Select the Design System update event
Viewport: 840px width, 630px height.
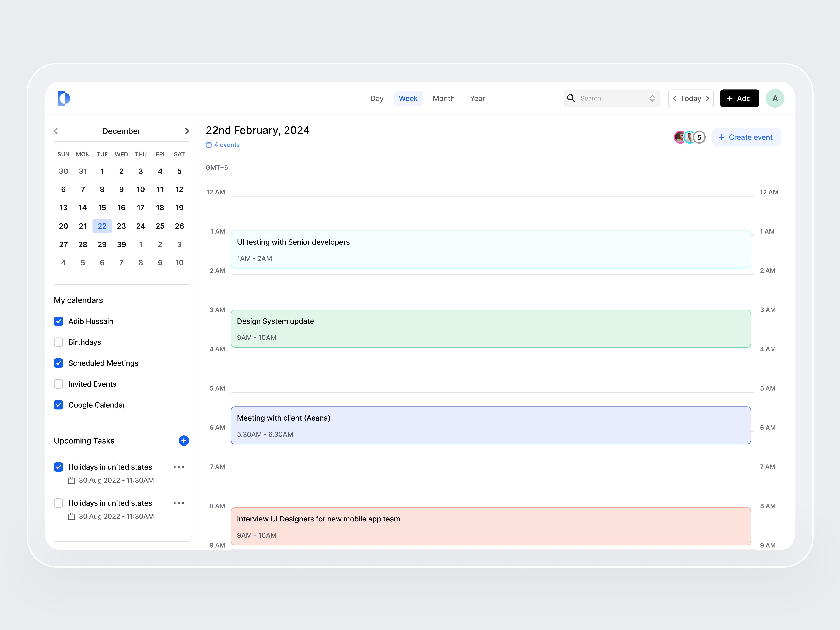coord(490,328)
